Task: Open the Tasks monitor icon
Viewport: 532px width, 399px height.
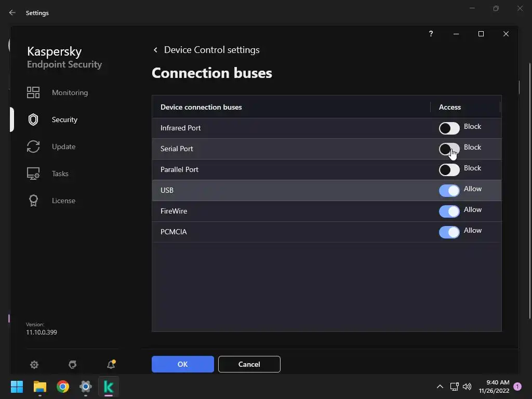Action: coord(33,174)
